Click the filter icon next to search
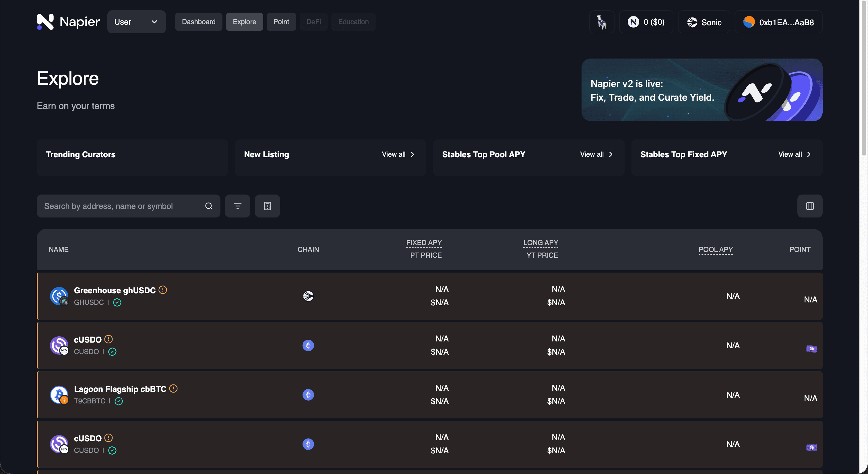This screenshot has width=868, height=474. (x=238, y=206)
